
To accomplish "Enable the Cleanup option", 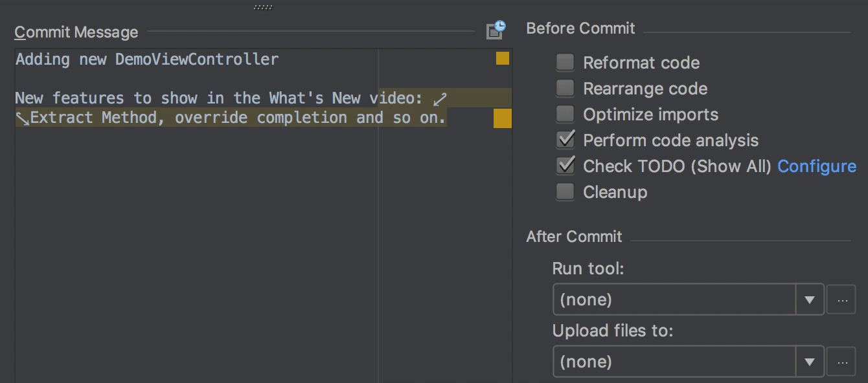I will coord(565,191).
